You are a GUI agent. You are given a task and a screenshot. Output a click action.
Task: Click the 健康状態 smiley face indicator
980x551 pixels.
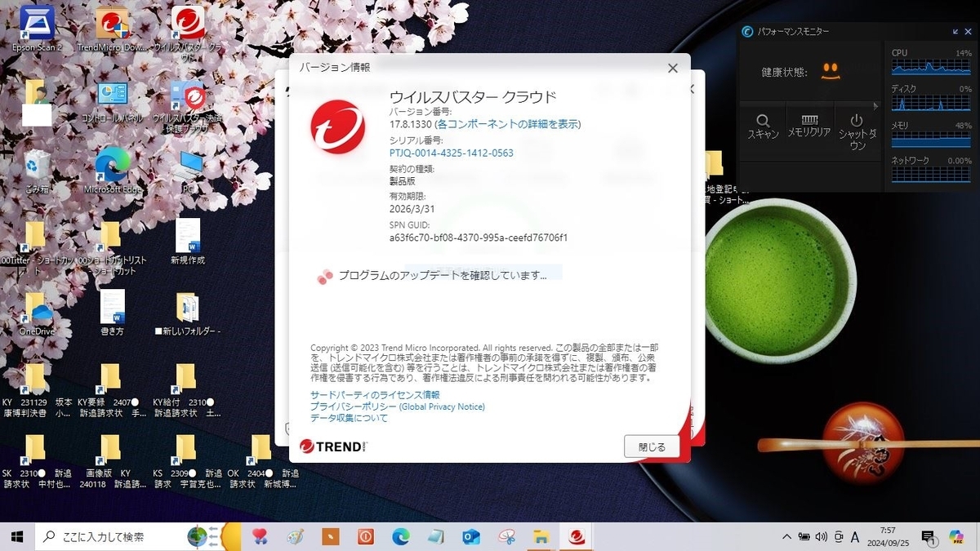[831, 71]
